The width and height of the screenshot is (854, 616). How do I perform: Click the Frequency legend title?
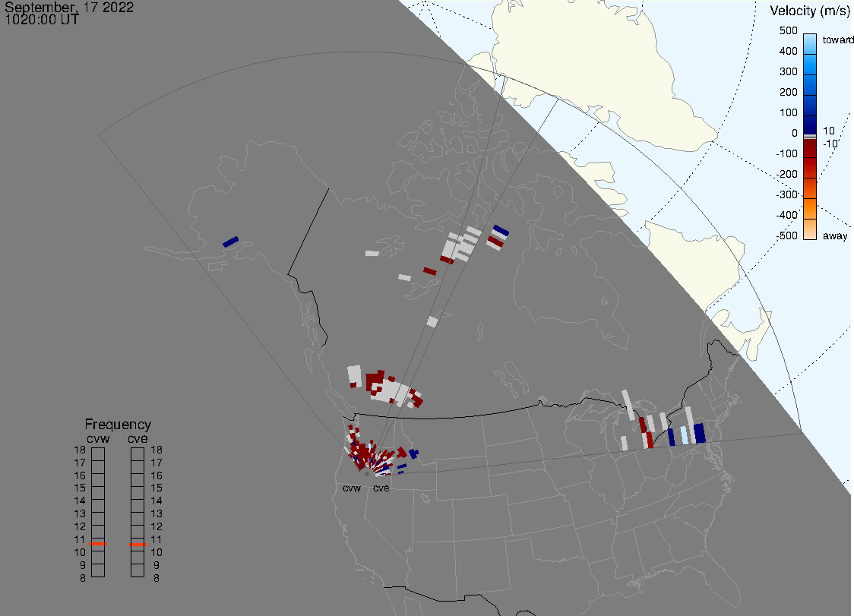pos(118,425)
